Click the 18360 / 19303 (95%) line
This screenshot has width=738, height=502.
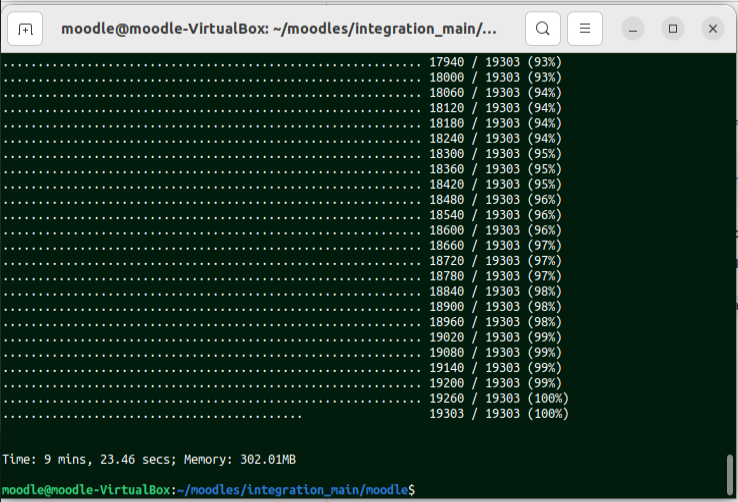pyautogui.click(x=282, y=169)
